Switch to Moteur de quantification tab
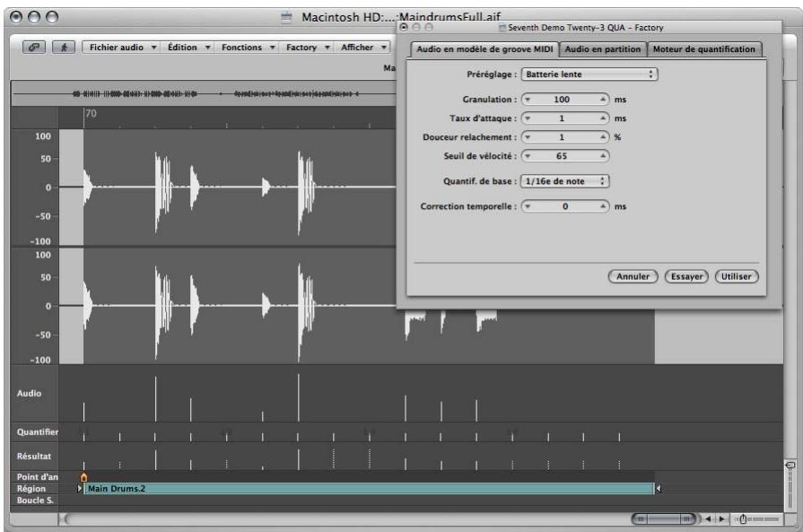 [704, 49]
